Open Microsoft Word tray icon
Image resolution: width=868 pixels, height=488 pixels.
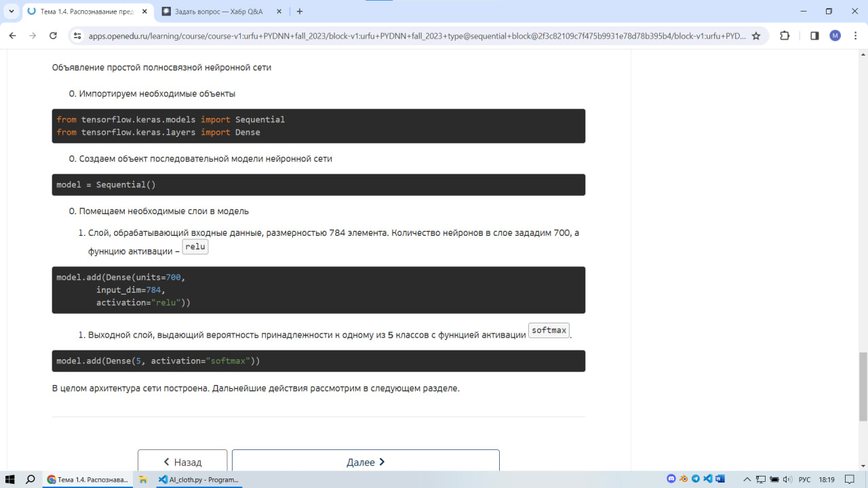coord(720,479)
